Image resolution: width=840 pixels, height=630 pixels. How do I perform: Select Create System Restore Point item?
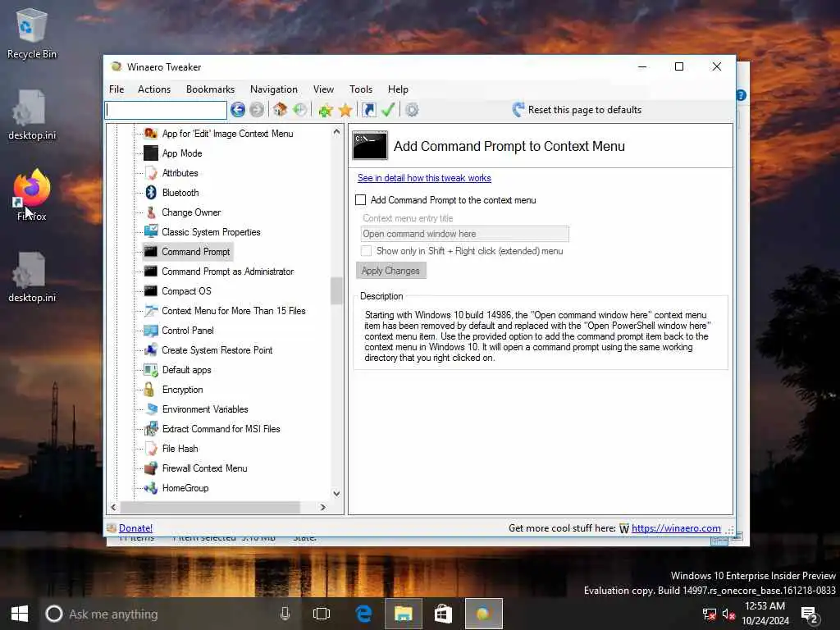pyautogui.click(x=217, y=350)
